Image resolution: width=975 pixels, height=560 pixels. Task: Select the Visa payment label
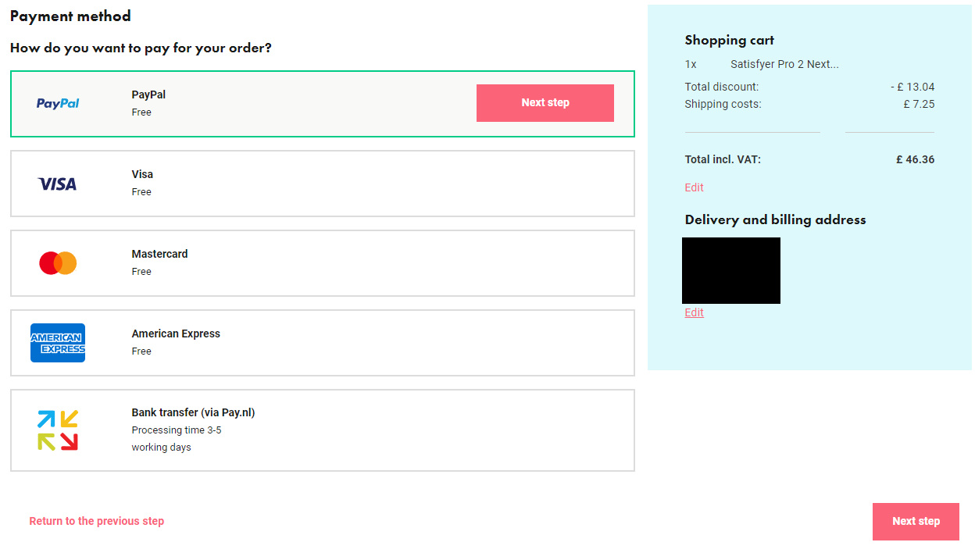pos(142,174)
